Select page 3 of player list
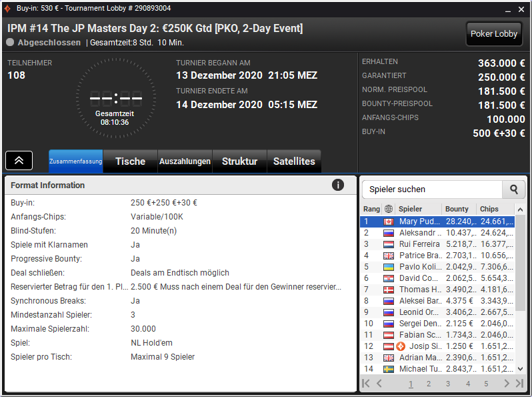 point(448,384)
